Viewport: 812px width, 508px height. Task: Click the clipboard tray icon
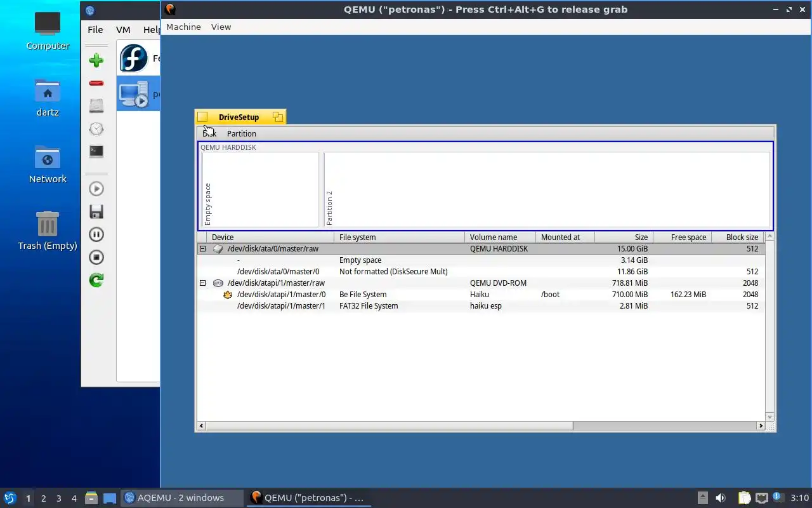(x=743, y=498)
